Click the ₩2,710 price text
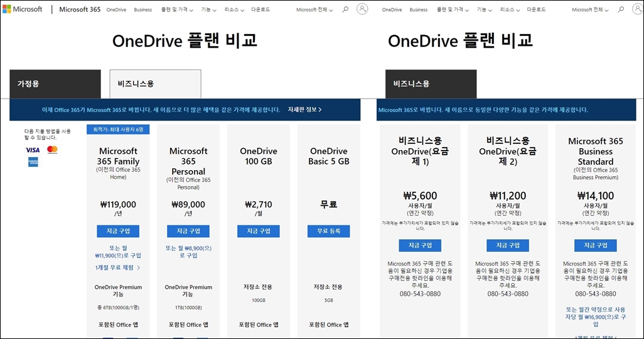Screen dimensions: 644x339 pos(259,204)
